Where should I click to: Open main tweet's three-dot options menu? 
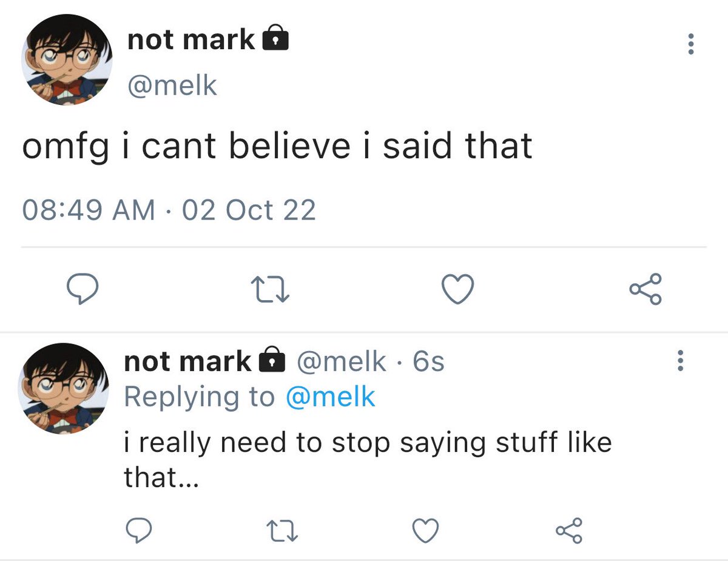(690, 44)
